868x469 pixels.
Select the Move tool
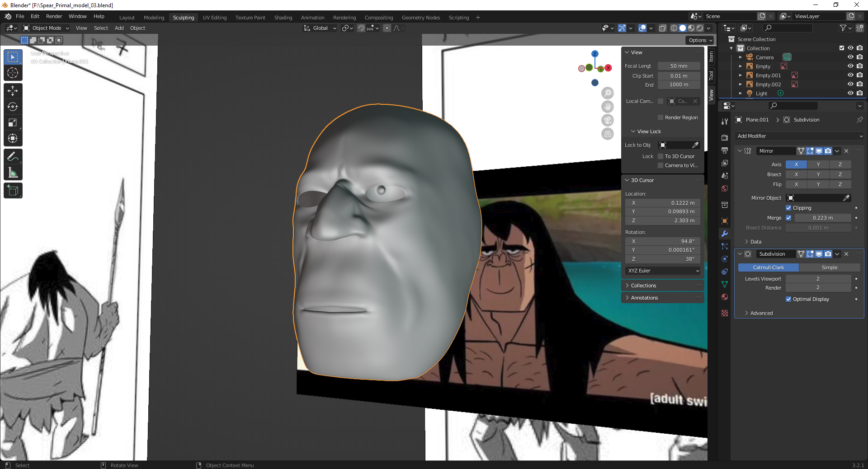click(13, 91)
